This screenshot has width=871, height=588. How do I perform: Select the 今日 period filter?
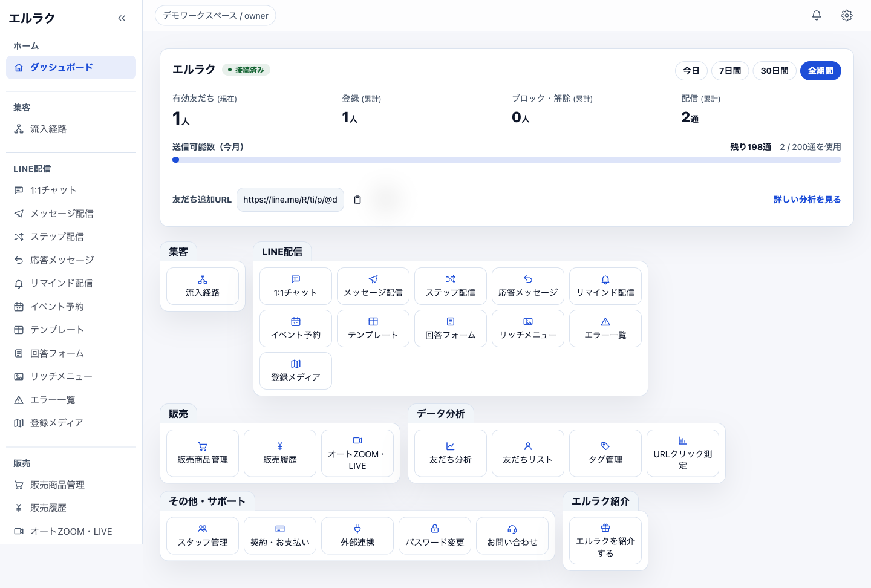(x=691, y=71)
